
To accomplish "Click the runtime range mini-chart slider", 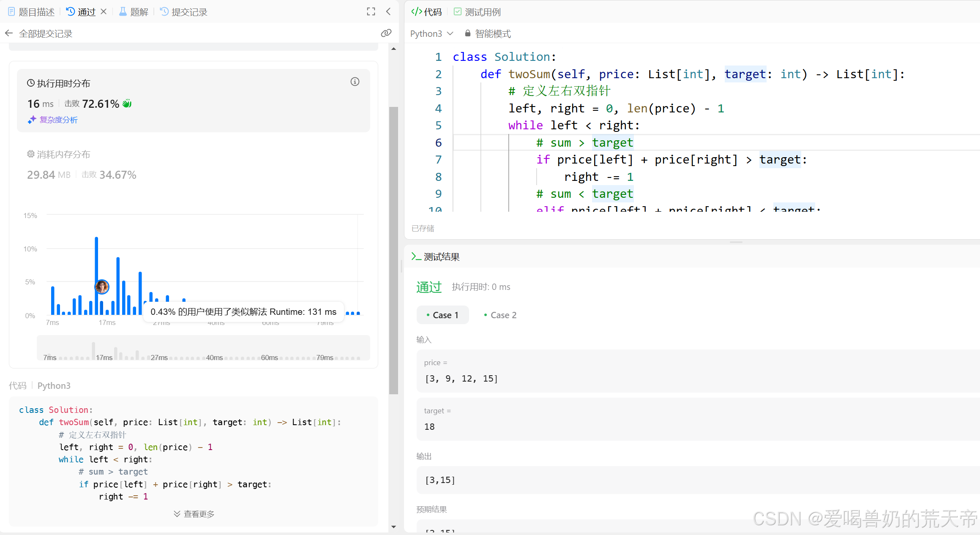I will tap(203, 348).
